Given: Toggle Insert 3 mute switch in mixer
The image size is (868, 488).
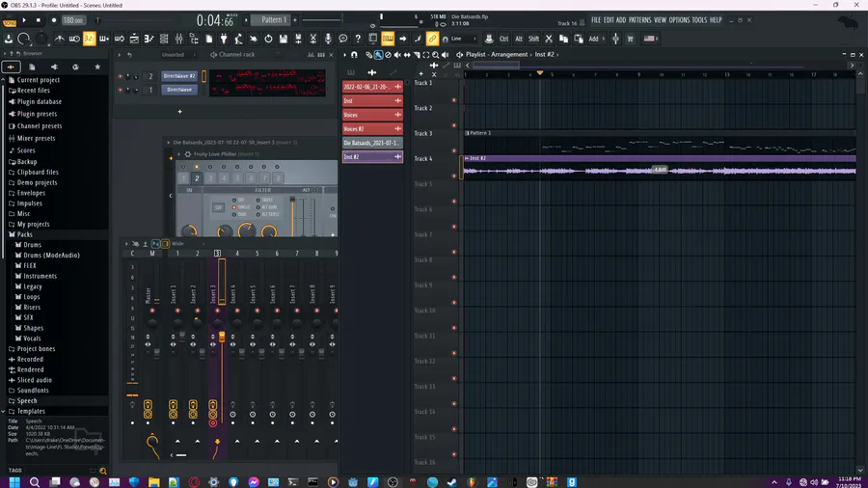Looking at the screenshot, I should [x=217, y=311].
